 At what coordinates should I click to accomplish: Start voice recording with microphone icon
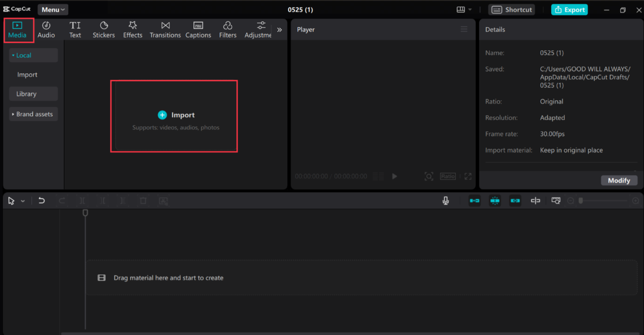coord(445,201)
